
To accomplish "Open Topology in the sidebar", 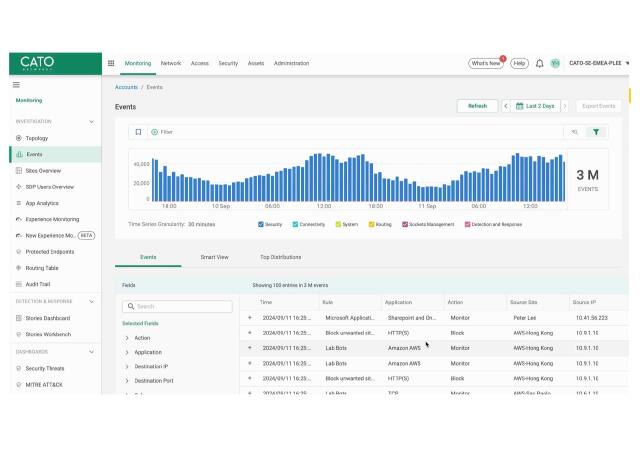I will [36, 138].
